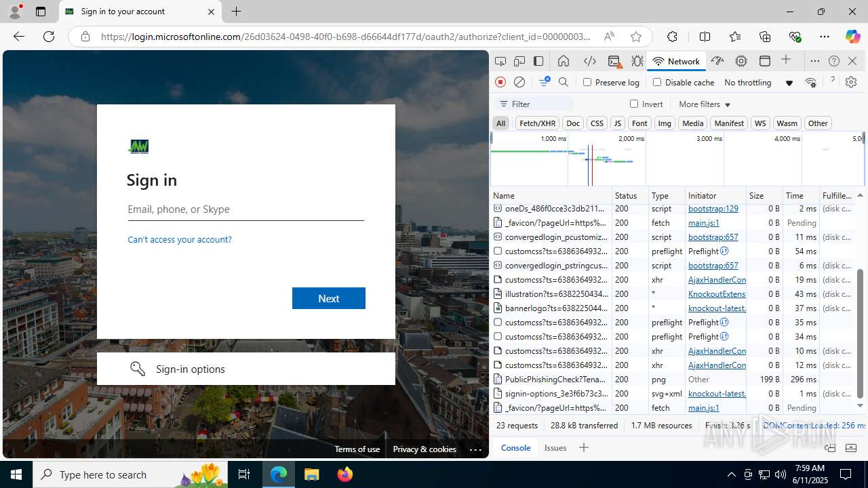
Task: Open the Console panel icon with warning
Action: pos(614,61)
